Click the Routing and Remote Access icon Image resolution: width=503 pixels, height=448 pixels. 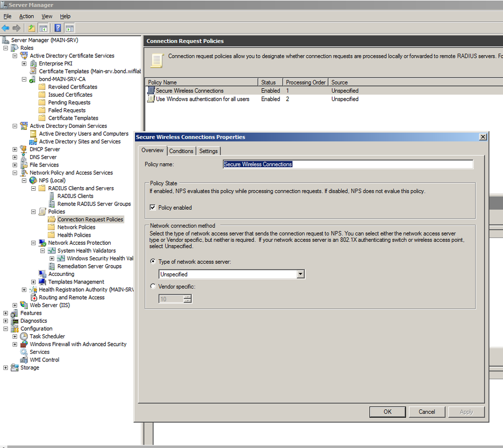click(34, 297)
